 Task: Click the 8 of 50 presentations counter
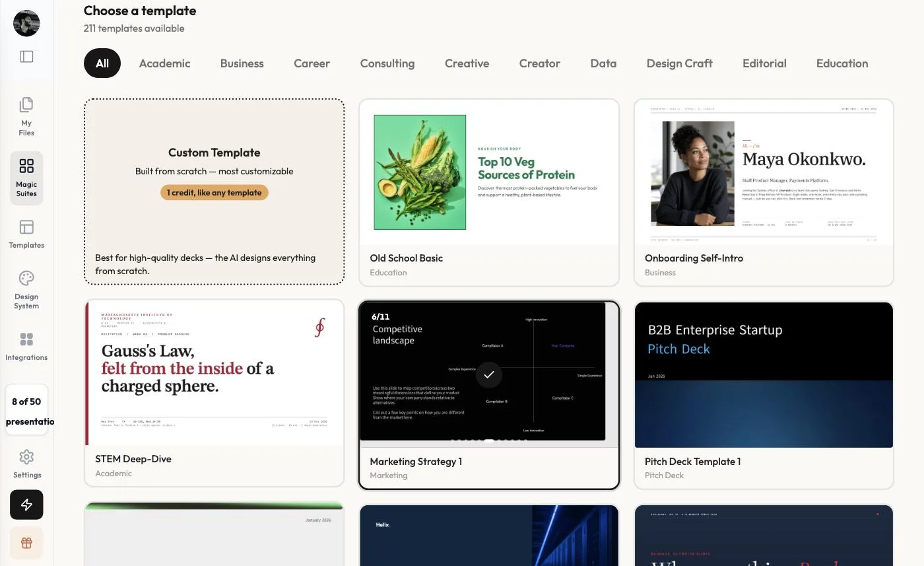tap(26, 410)
